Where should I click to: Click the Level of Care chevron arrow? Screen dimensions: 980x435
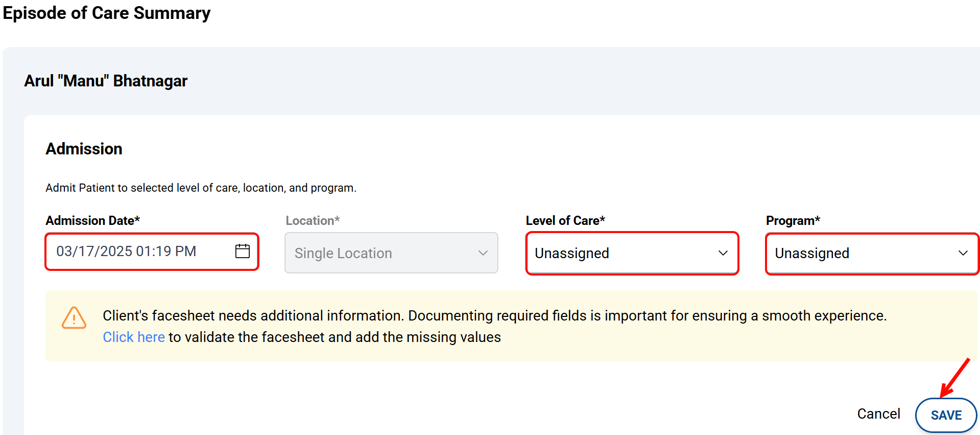coord(723,253)
